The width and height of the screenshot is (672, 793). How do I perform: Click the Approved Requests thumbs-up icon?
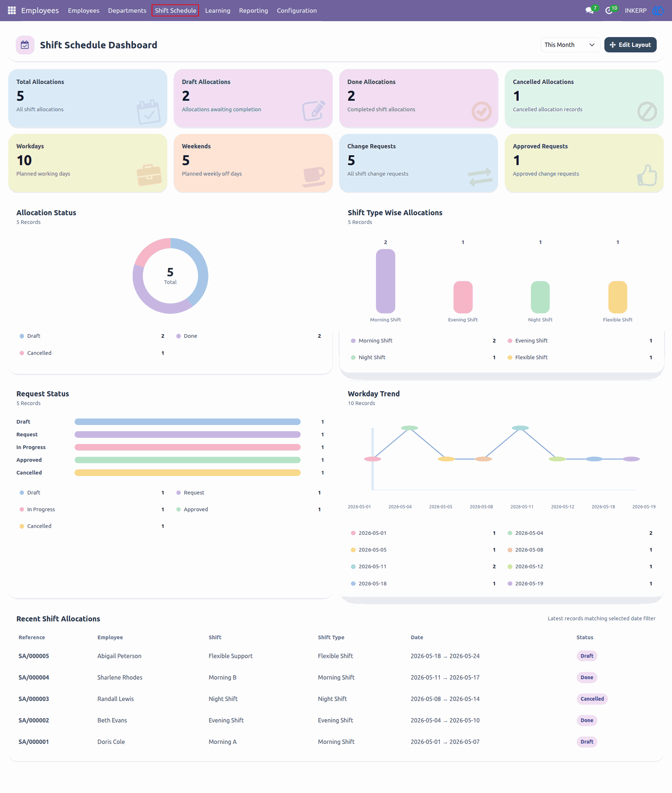click(647, 176)
